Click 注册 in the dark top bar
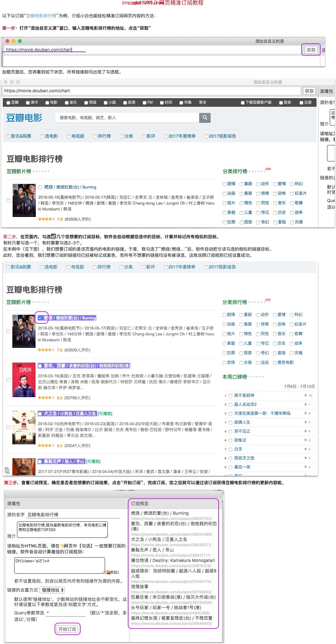Screen dimensions: 336x644 point(308,102)
